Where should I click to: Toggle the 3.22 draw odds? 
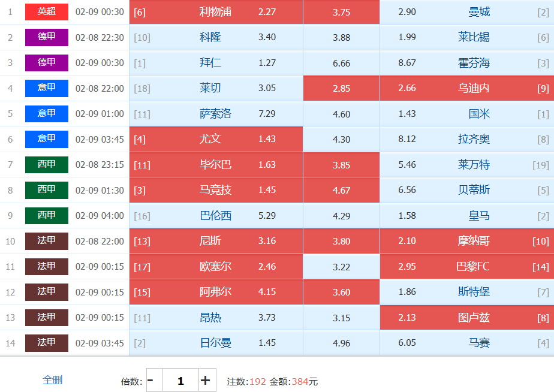click(341, 267)
